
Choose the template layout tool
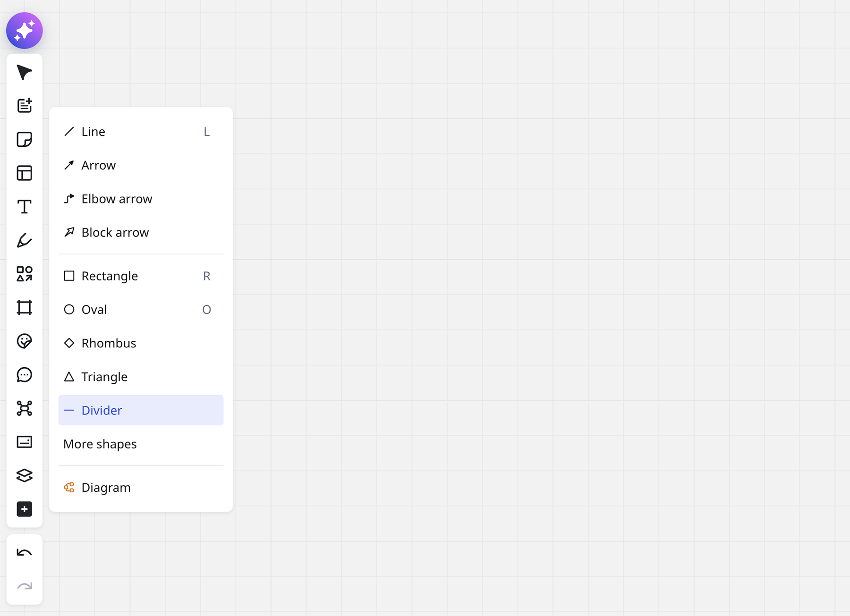point(24,173)
